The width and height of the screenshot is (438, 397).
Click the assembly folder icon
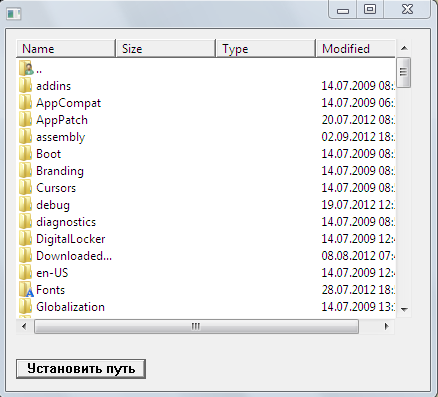(25, 137)
